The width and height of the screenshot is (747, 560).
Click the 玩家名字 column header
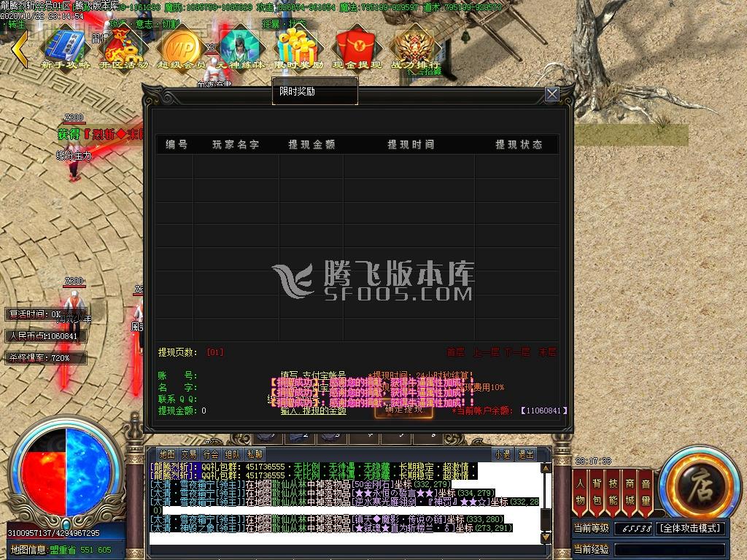236,144
